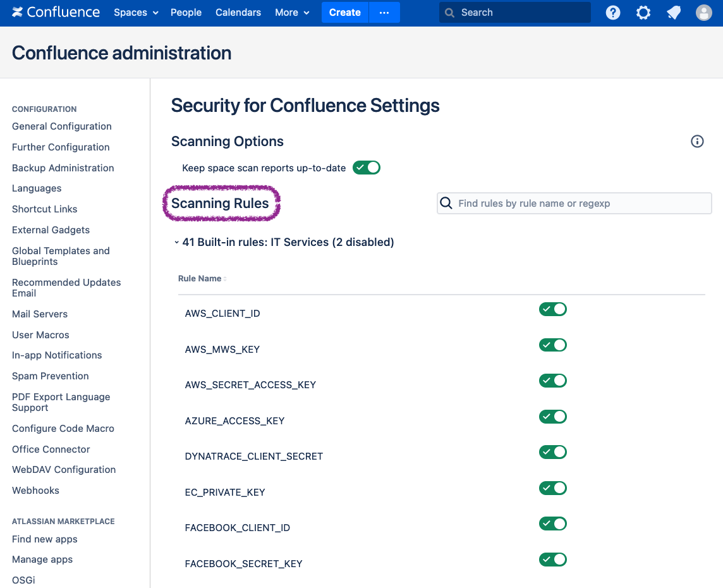This screenshot has width=723, height=588.
Task: Click the Scanning Options info icon
Action: (x=697, y=142)
